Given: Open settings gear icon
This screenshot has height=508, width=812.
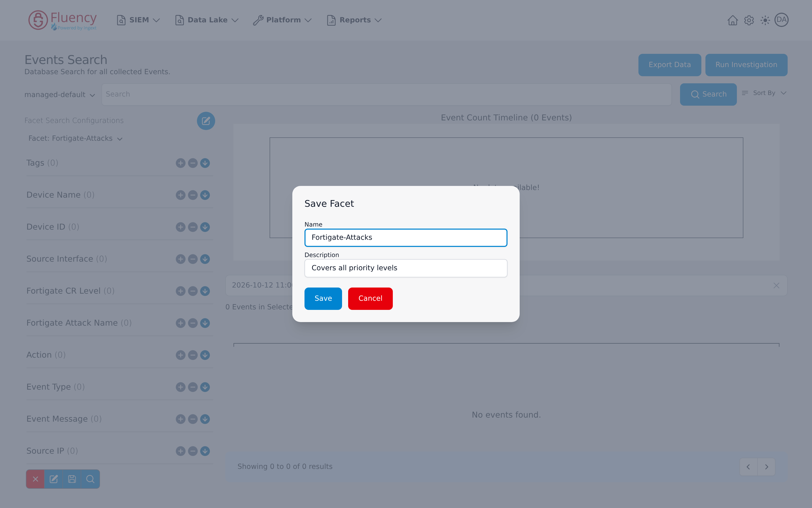Looking at the screenshot, I should (x=749, y=20).
